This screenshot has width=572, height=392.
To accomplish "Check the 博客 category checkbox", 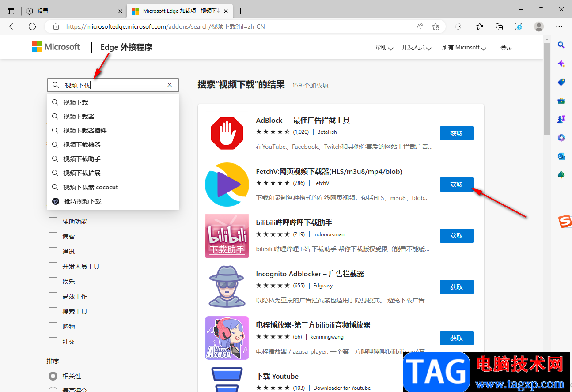I will click(53, 237).
